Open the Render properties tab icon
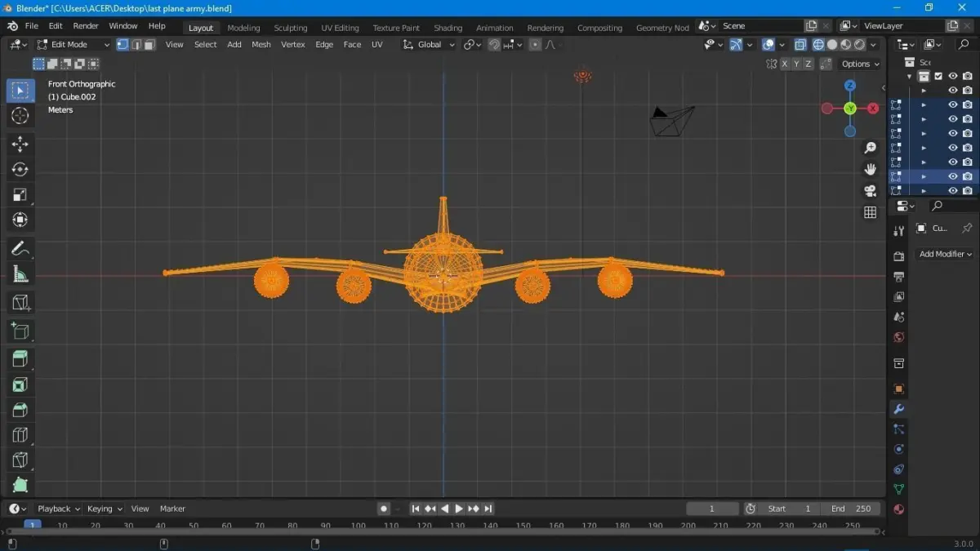This screenshot has height=551, width=980. point(899,256)
